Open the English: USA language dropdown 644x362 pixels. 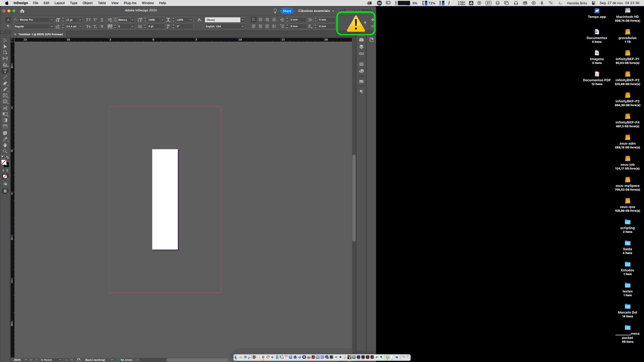(243, 26)
